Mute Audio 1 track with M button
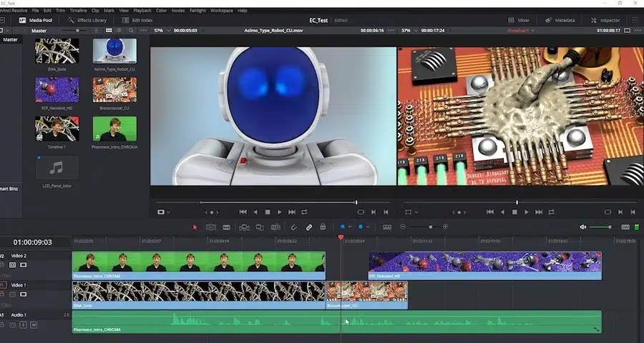644x343 pixels. pyautogui.click(x=34, y=325)
